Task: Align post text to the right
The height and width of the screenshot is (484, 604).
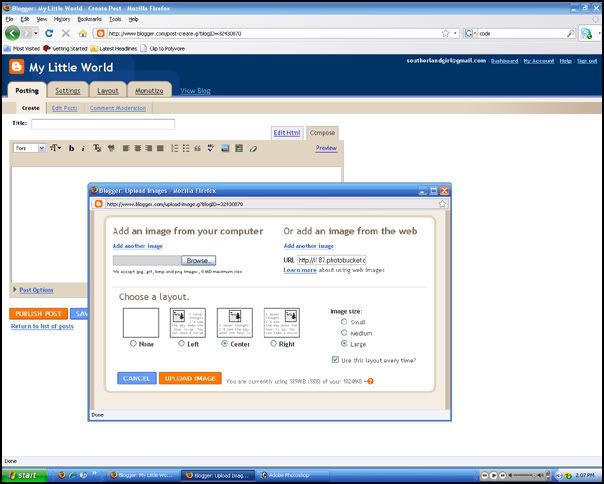Action: [149, 148]
